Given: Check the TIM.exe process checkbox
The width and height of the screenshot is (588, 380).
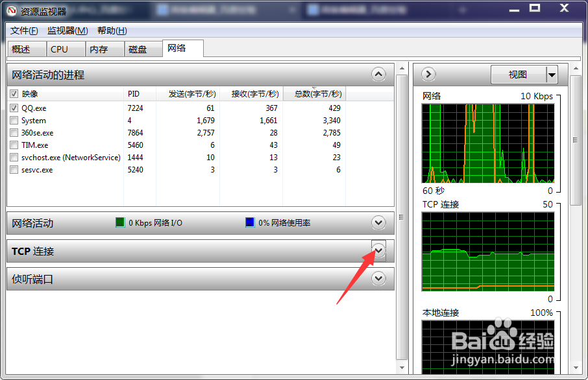Looking at the screenshot, I should coord(14,145).
